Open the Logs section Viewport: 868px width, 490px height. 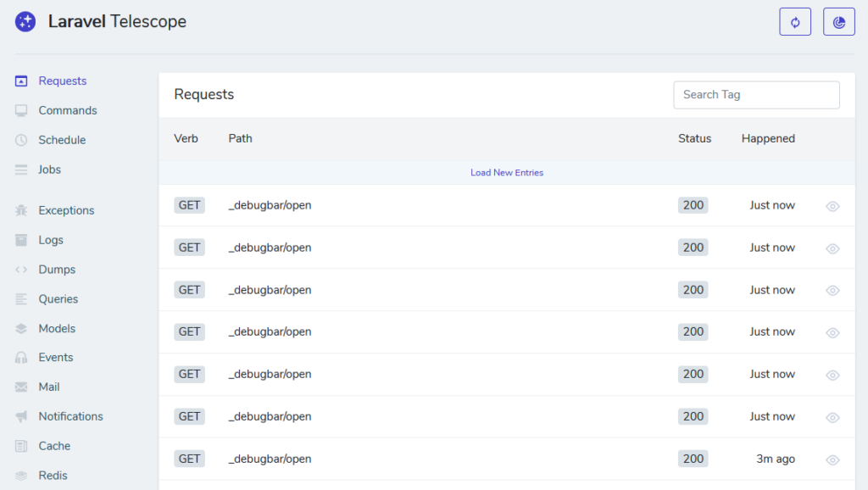tap(51, 240)
